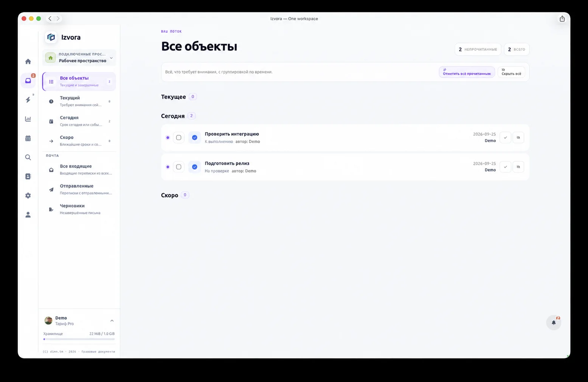Open the settings gear icon

[x=28, y=196]
